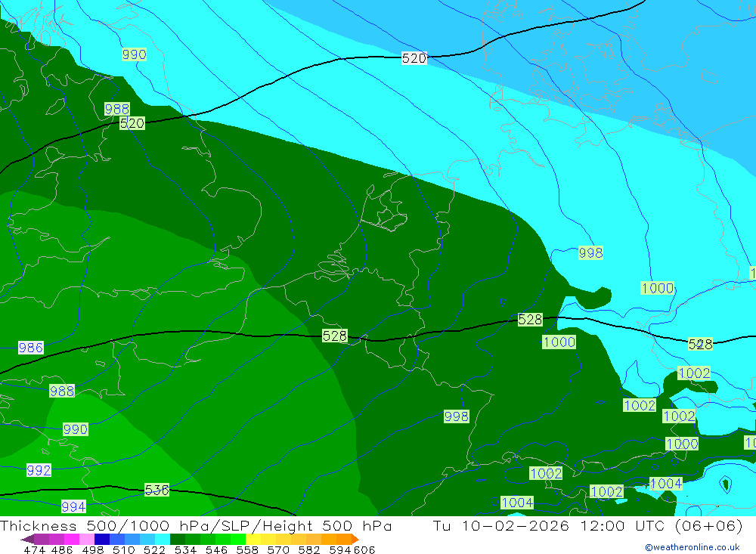This screenshot has height=554, width=756.
Task: Click the legend value 534
Action: 185,549
